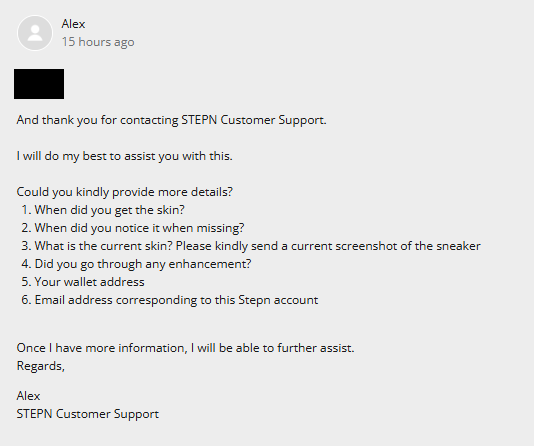The height and width of the screenshot is (446, 534).
Task: Click 'STEPN Customer Support' signature line
Action: pyautogui.click(x=88, y=414)
